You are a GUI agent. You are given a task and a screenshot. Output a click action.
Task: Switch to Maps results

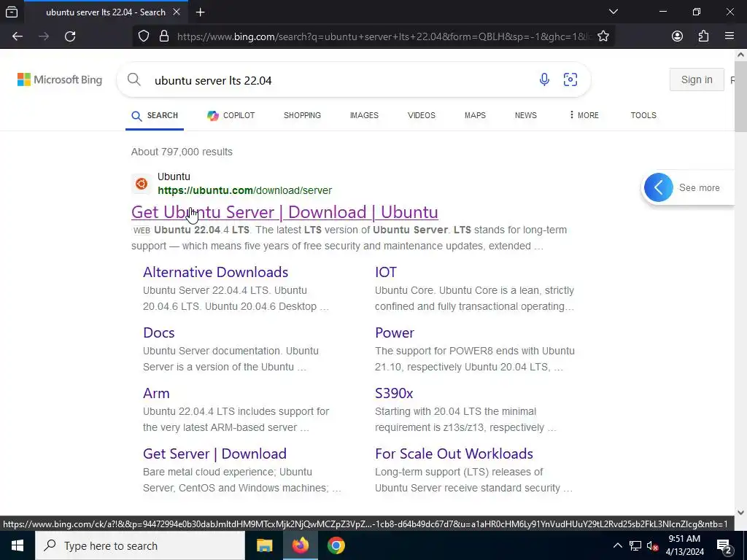[475, 116]
